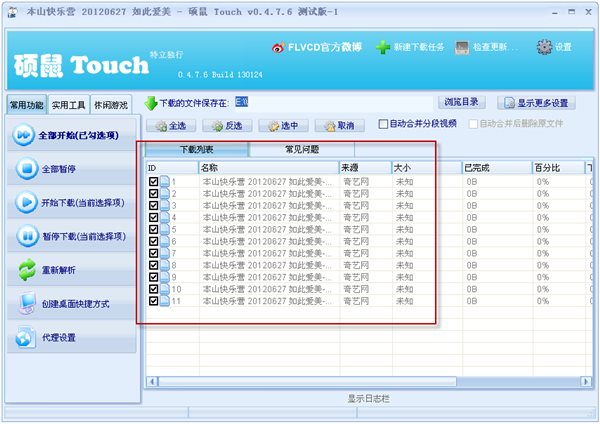600x424 pixels.
Task: Click 暂停下载(当前选择项) pause icon
Action: click(x=27, y=236)
